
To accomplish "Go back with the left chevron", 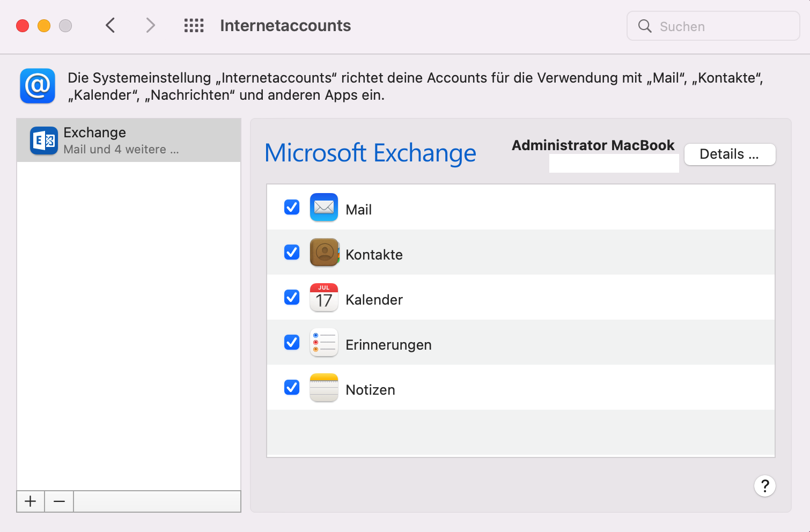I will [111, 25].
